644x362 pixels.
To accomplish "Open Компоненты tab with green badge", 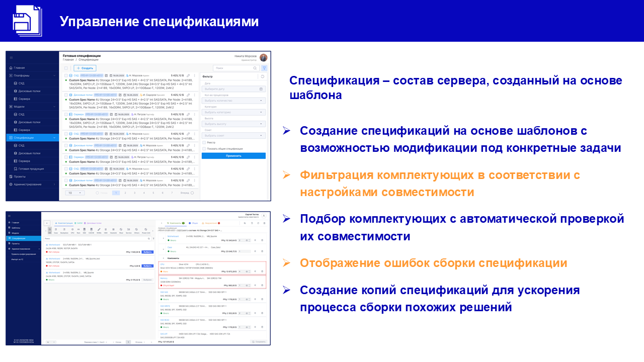I will (176, 223).
